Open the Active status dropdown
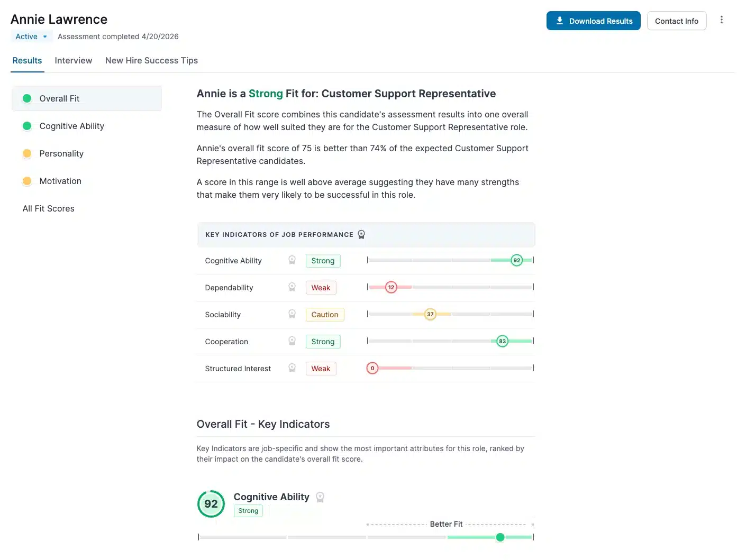737x560 pixels. tap(31, 36)
